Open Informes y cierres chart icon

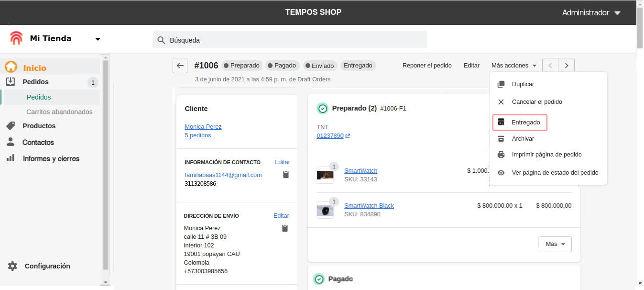(x=11, y=158)
